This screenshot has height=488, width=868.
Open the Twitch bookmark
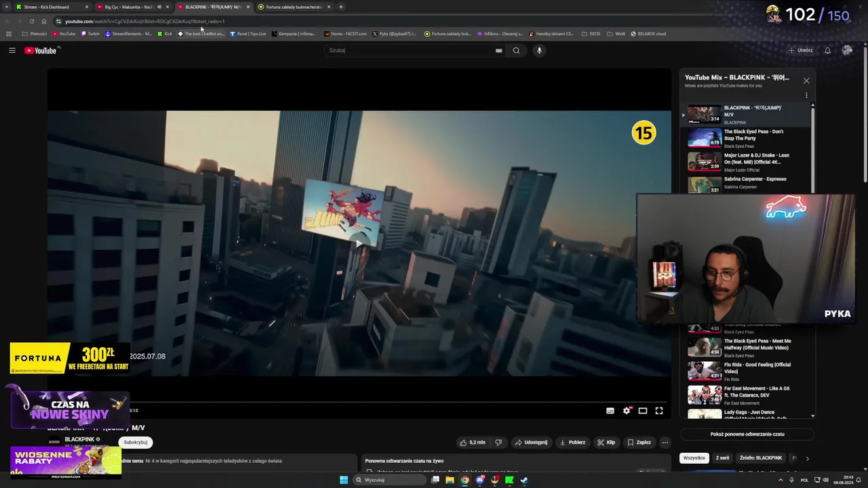90,33
